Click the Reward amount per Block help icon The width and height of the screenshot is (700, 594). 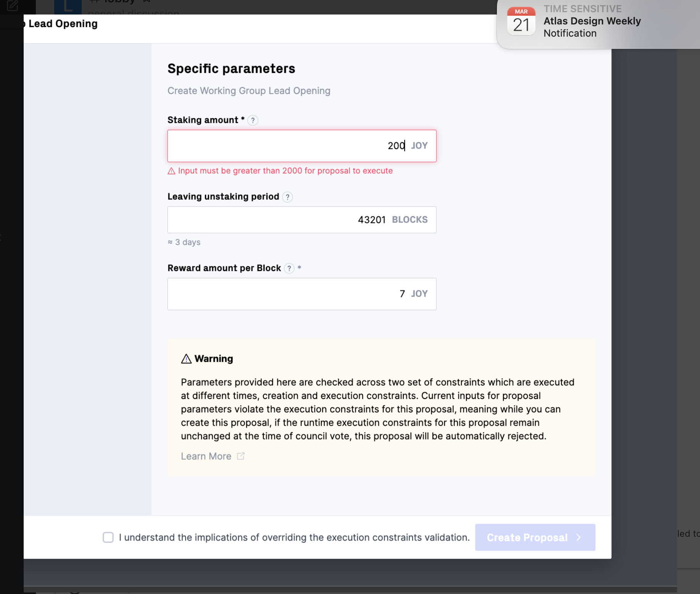tap(289, 268)
